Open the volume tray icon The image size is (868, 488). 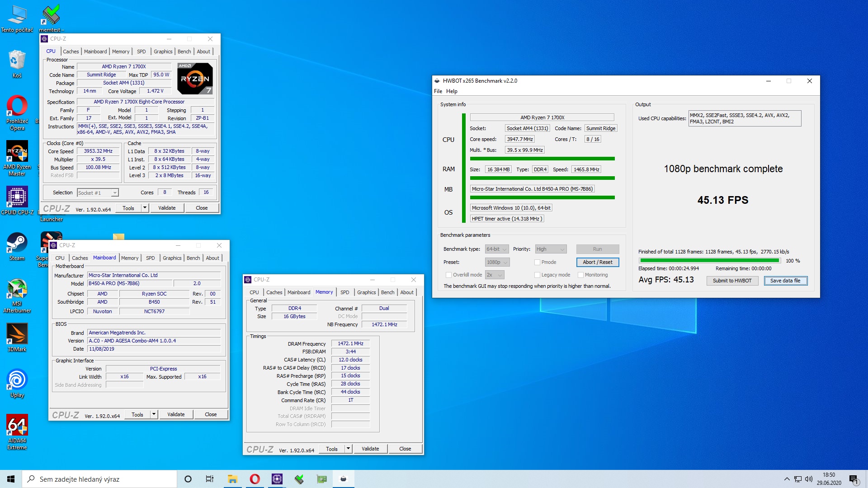(x=809, y=479)
